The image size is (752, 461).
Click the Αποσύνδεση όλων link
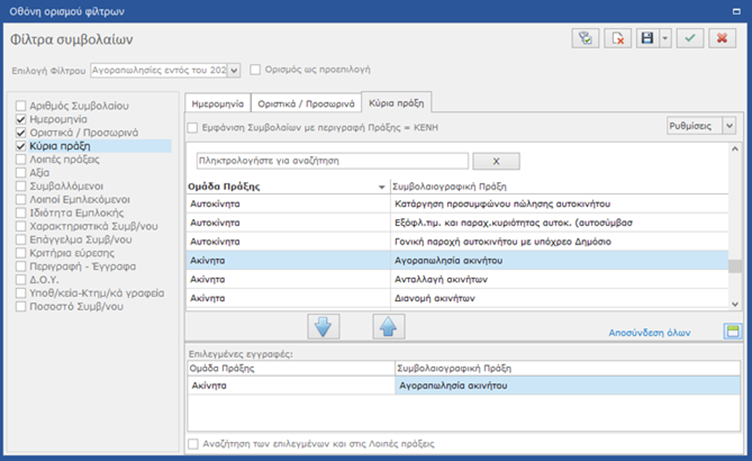tap(649, 332)
